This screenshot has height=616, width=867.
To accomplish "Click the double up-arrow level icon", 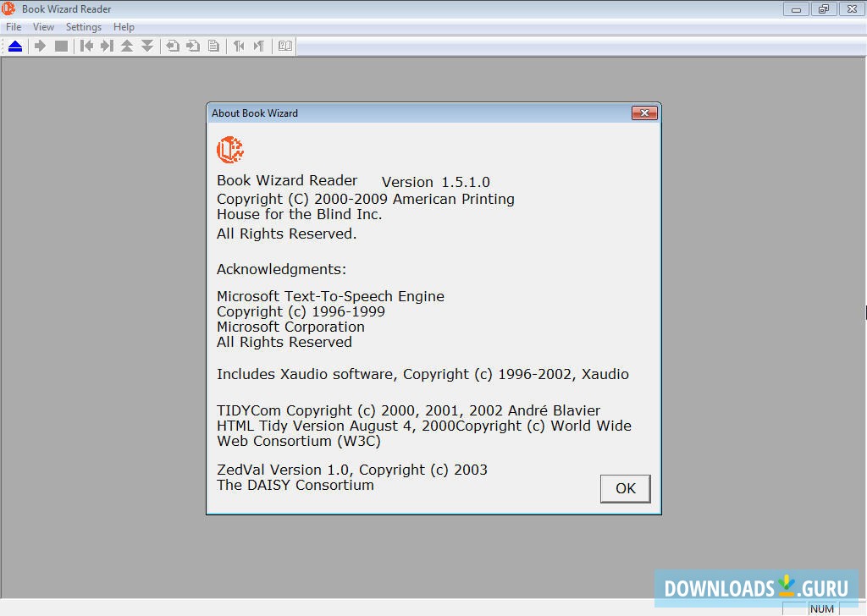I will coord(127,47).
